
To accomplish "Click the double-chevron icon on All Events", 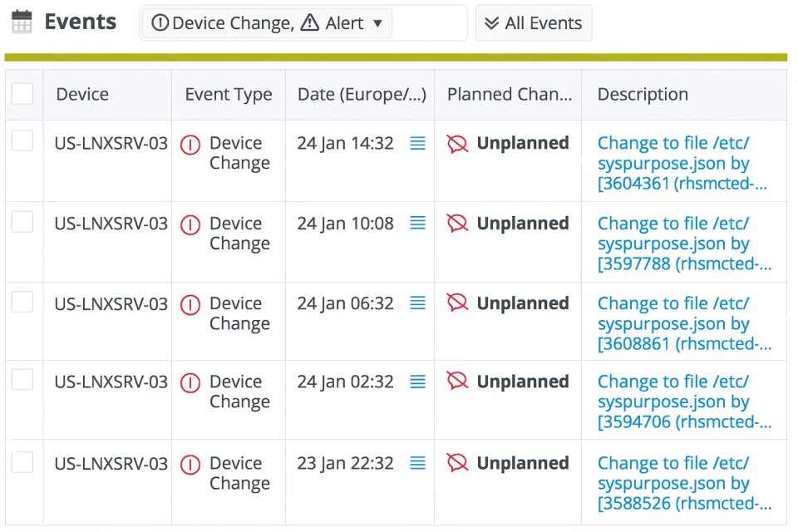I will coord(491,23).
